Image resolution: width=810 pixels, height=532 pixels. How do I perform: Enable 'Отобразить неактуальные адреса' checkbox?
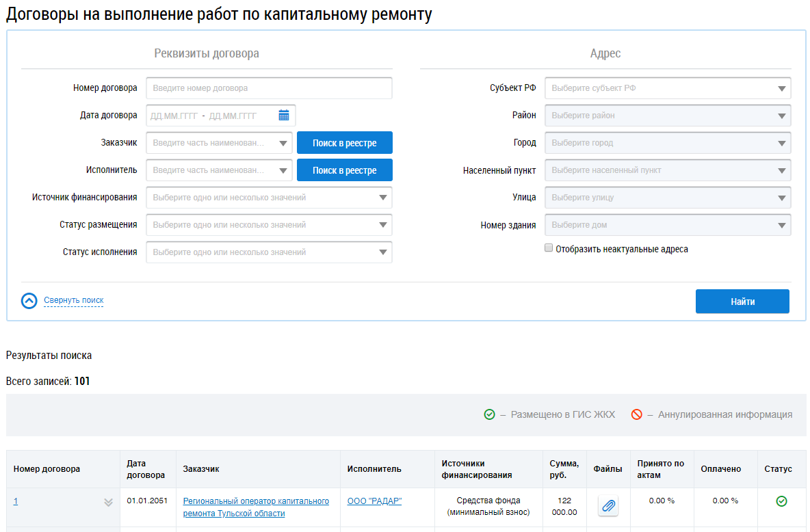(x=548, y=249)
